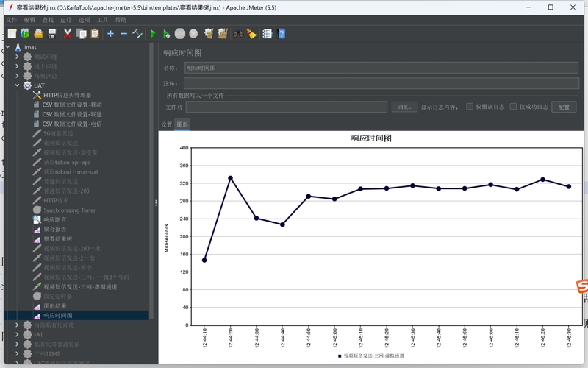588x368 pixels.
Task: Expand the 线上环境 thread group
Action: pos(17,66)
